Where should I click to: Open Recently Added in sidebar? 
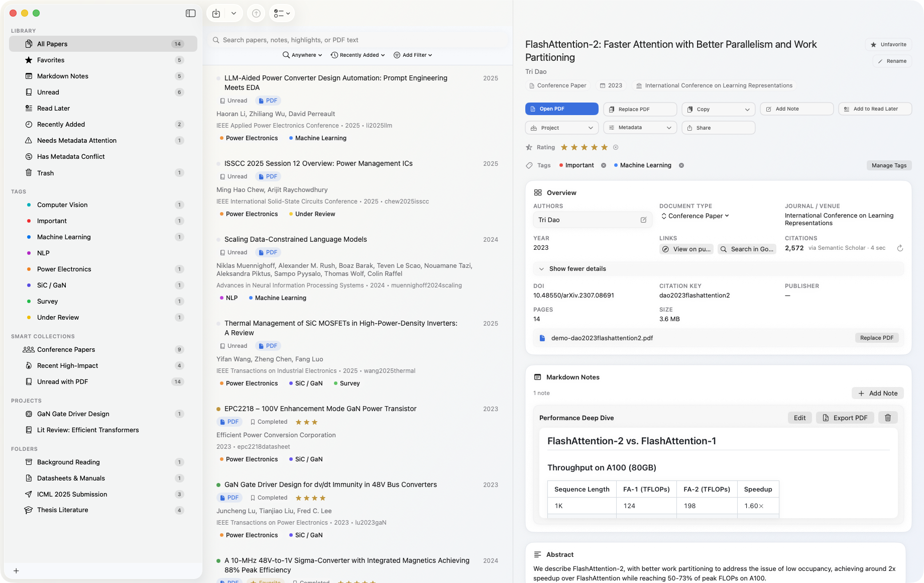pos(103,124)
